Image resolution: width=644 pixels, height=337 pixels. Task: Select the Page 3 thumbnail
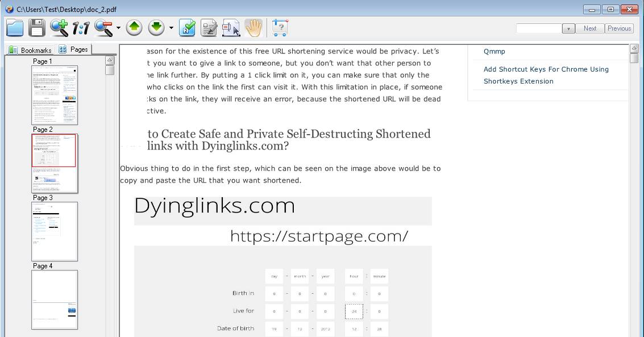coord(55,231)
